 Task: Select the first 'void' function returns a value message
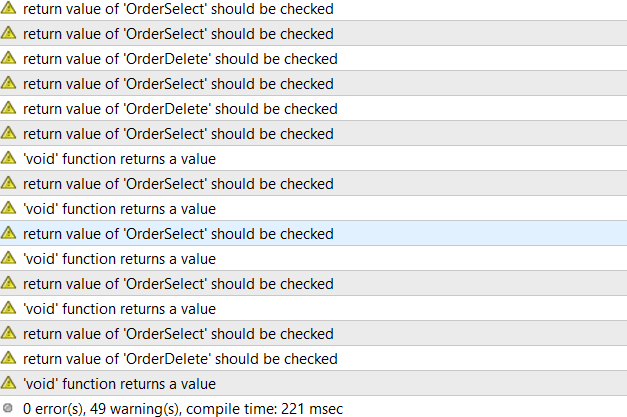120,159
